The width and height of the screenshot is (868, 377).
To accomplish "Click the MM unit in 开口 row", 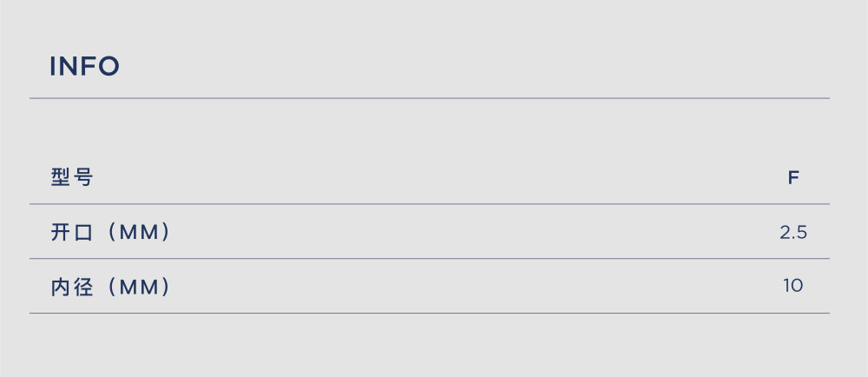I will point(139,233).
